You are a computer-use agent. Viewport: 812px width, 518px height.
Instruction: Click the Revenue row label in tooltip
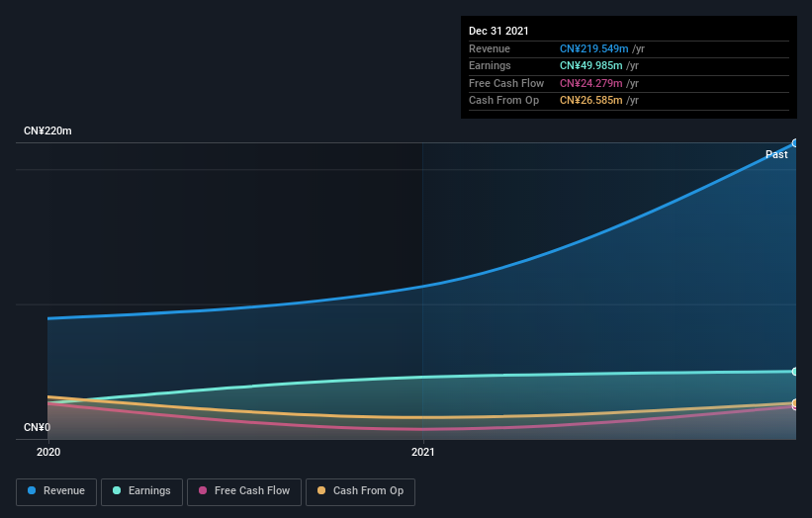[x=490, y=49]
